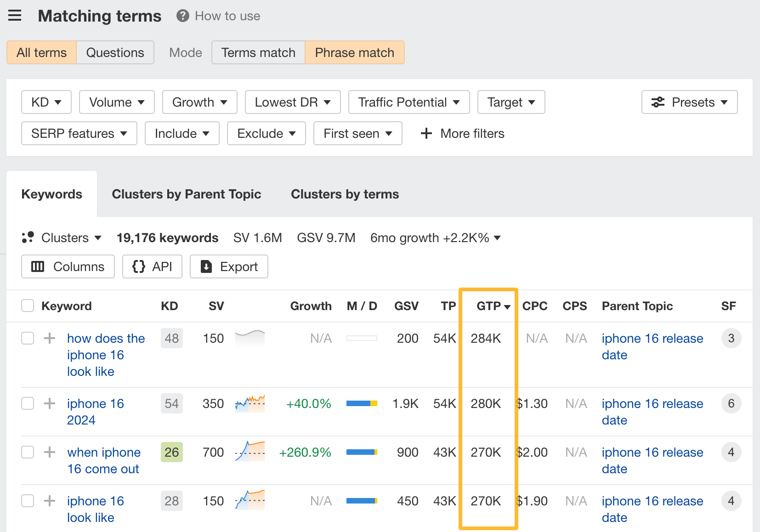Viewport: 760px width, 532px height.
Task: Click the API curly braces icon
Action: 139,266
